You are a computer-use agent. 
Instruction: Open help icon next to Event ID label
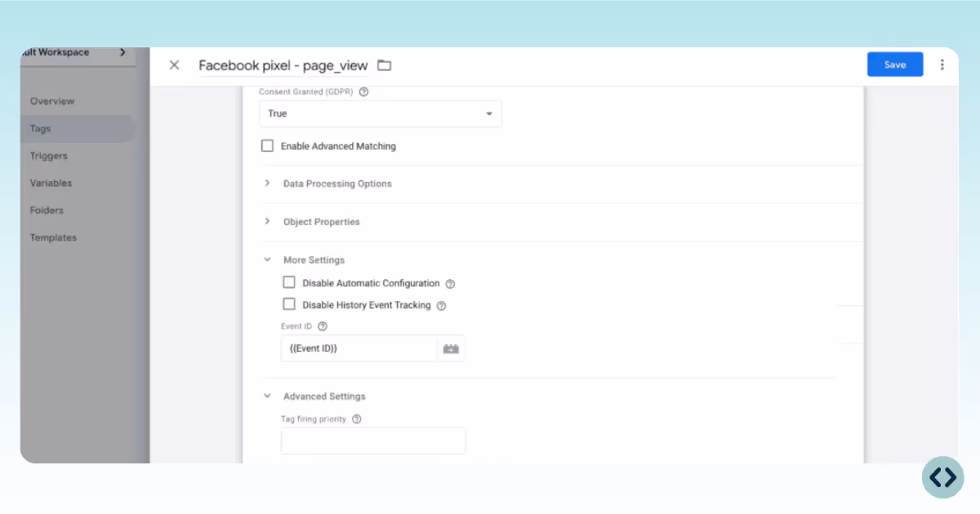[323, 326]
